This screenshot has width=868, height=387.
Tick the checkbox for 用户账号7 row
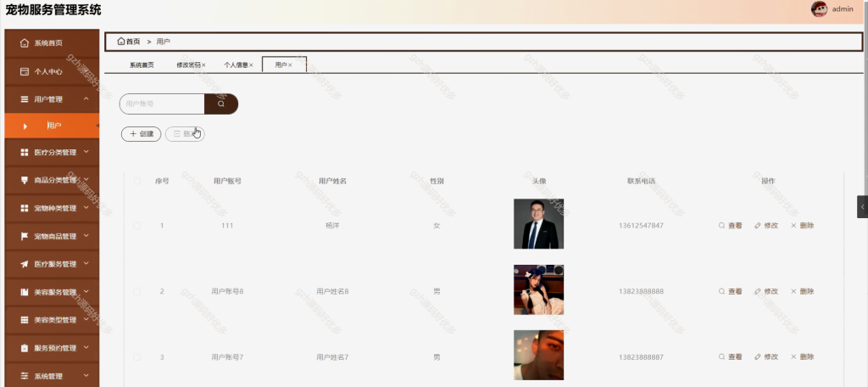(x=137, y=357)
